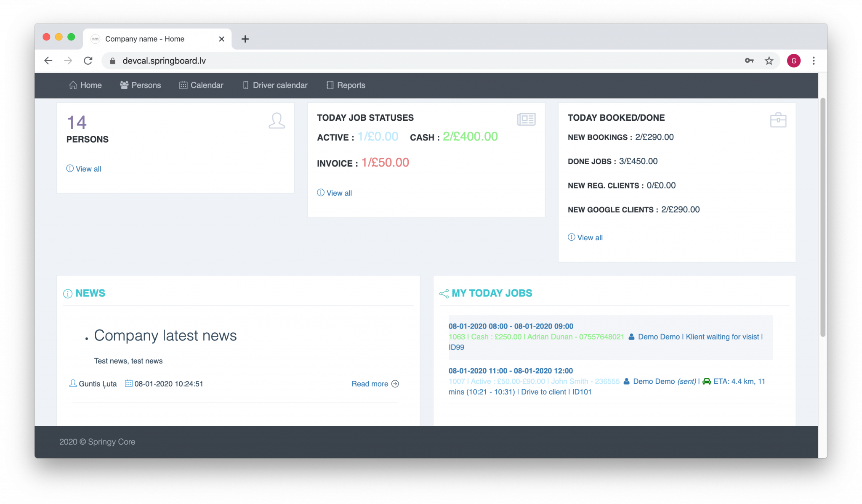
Task: Click newspaper icon in Today Job Statuses card
Action: coord(526,119)
